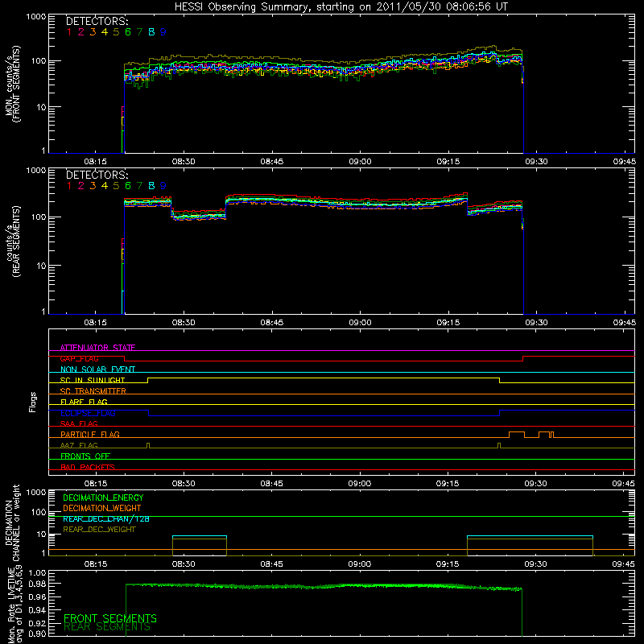Image resolution: width=644 pixels, height=644 pixels.
Task: Select the REAR_DEC_CHAN/128 legend entry
Action: [106, 519]
